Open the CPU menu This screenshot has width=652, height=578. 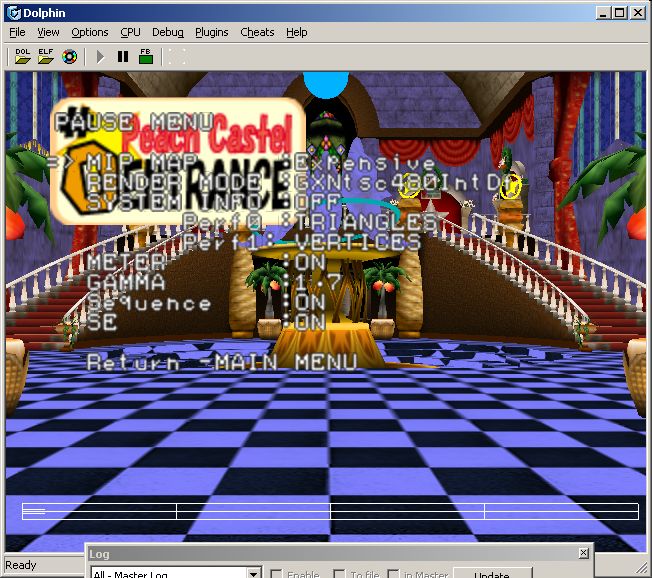point(130,32)
